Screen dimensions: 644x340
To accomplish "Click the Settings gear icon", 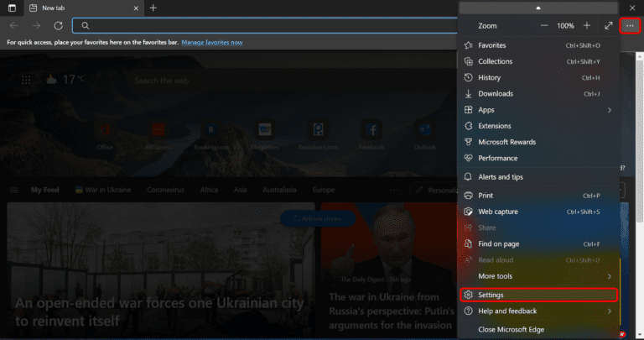I will (468, 295).
